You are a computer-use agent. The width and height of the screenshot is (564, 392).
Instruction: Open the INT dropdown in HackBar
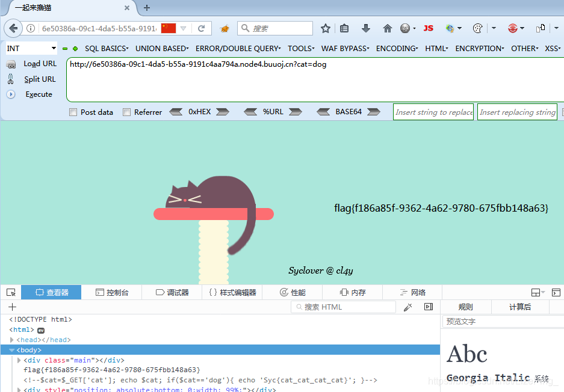point(31,48)
